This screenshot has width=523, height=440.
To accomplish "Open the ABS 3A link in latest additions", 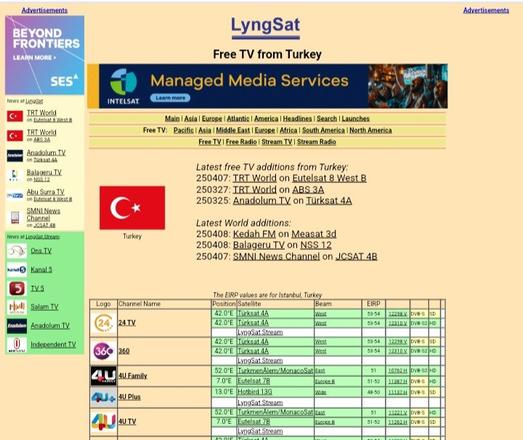I will click(x=308, y=189).
